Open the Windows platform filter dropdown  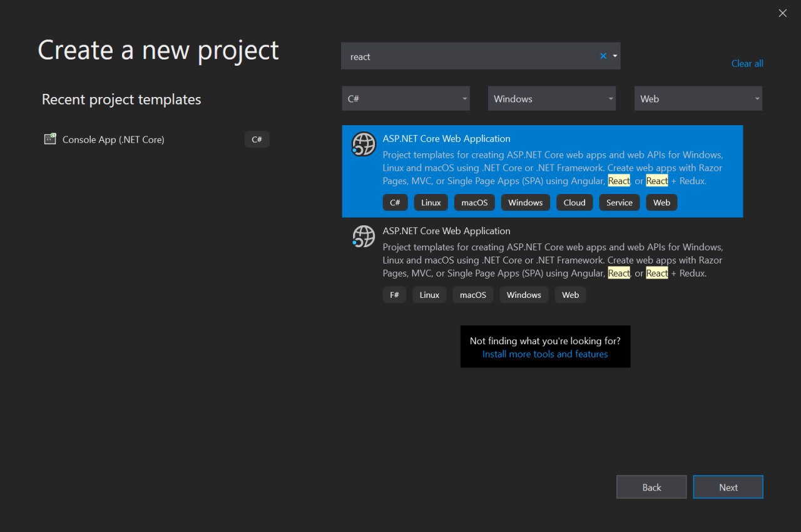[552, 98]
